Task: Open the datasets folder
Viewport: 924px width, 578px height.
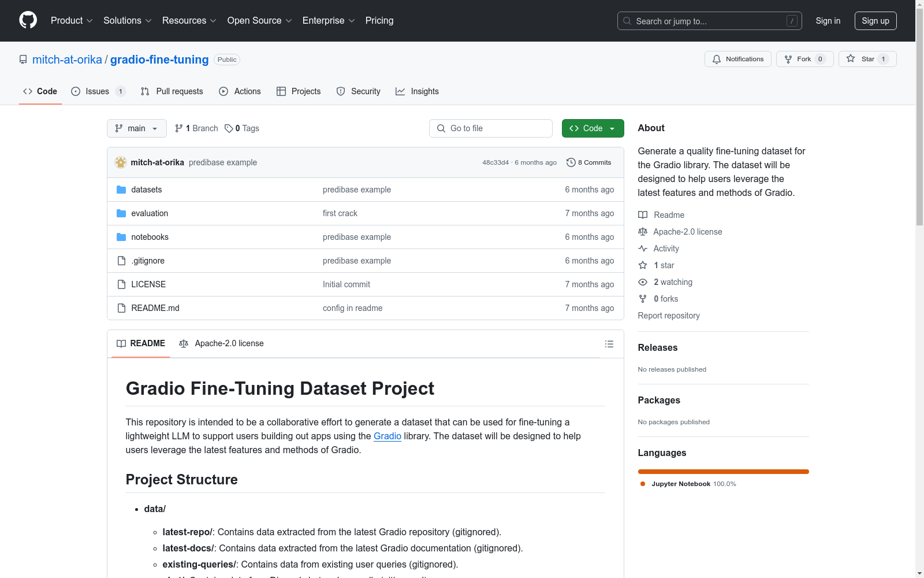Action: coord(147,190)
